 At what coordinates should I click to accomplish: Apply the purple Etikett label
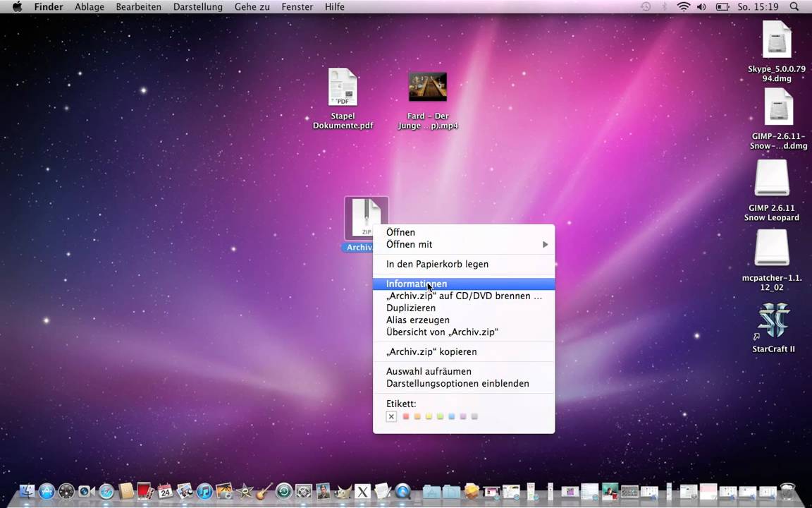(463, 416)
